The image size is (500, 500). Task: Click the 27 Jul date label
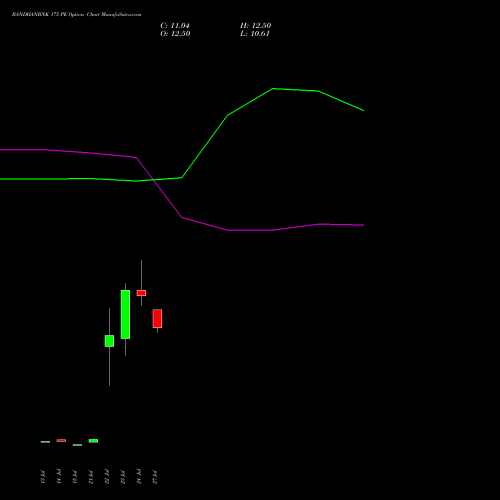coord(155,477)
